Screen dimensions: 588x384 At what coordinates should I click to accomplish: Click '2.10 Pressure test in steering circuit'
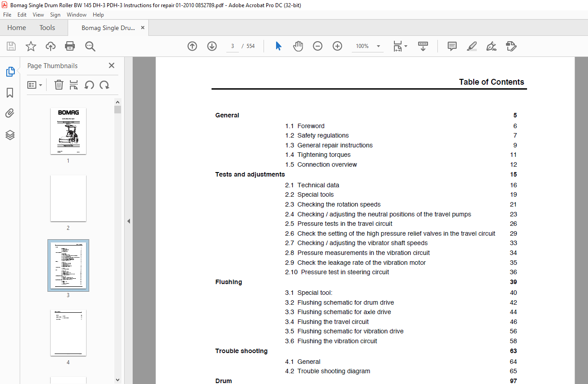[337, 272]
